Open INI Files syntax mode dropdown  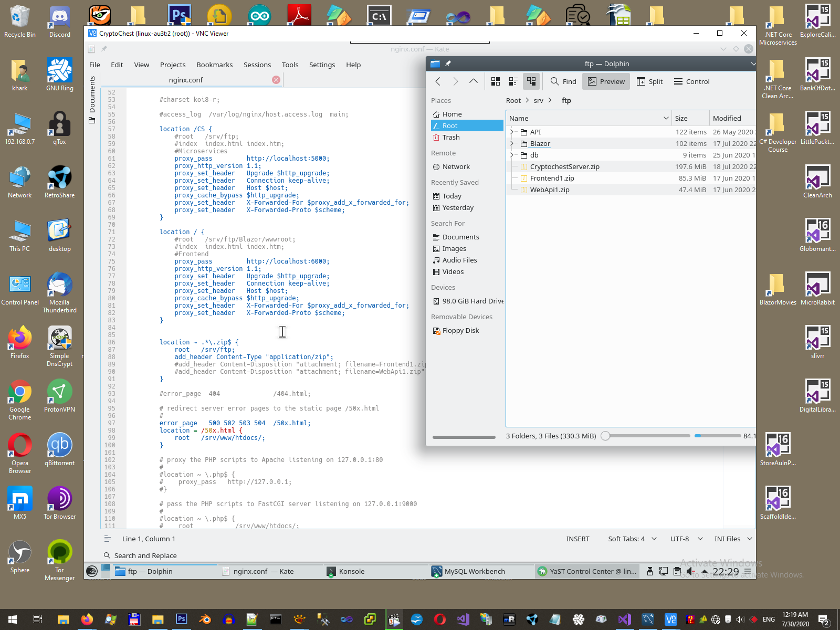tap(733, 539)
